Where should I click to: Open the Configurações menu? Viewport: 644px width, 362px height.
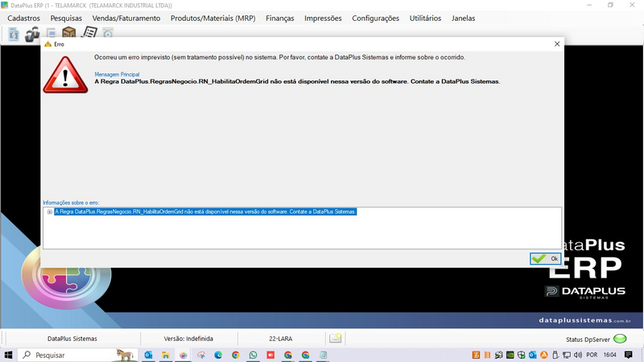tap(375, 18)
